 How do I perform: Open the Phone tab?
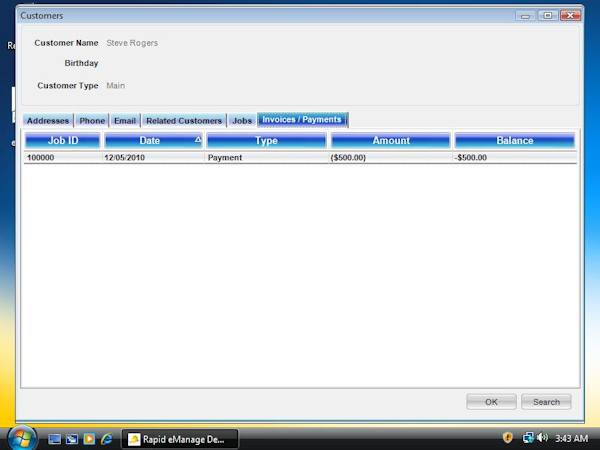pos(92,121)
